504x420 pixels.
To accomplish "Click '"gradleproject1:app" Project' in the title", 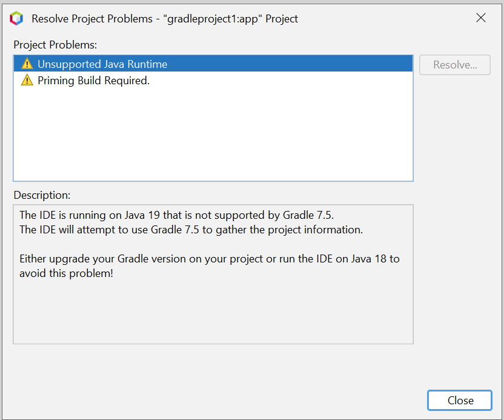I will (x=230, y=19).
